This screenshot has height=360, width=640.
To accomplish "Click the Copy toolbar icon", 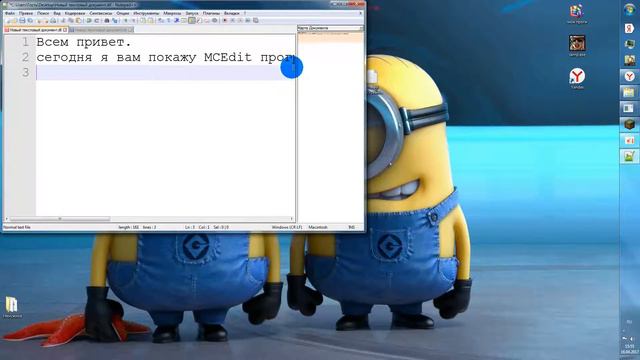I will coord(71,20).
